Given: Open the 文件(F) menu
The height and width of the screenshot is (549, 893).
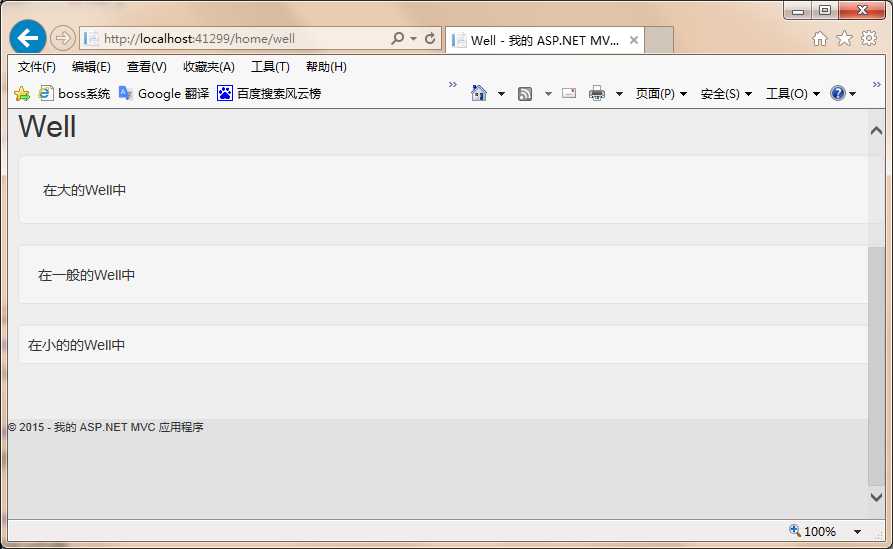Looking at the screenshot, I should (x=36, y=67).
